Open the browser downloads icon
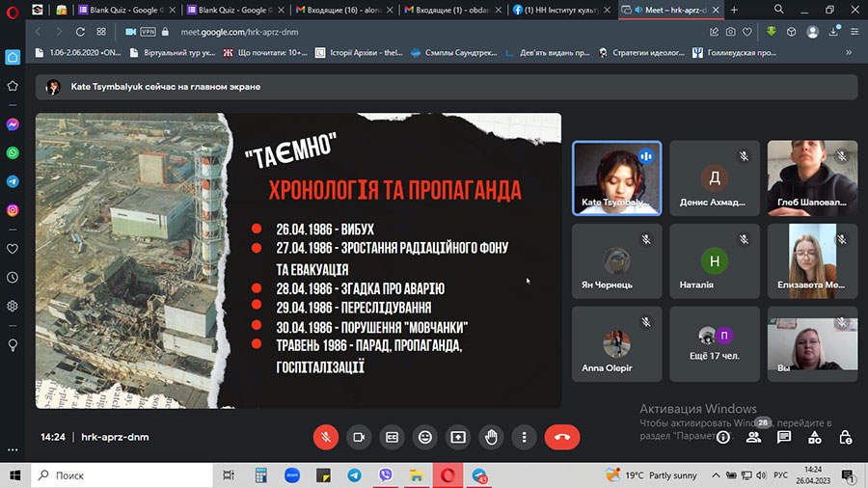Viewport: 868px width, 488px height. (833, 32)
